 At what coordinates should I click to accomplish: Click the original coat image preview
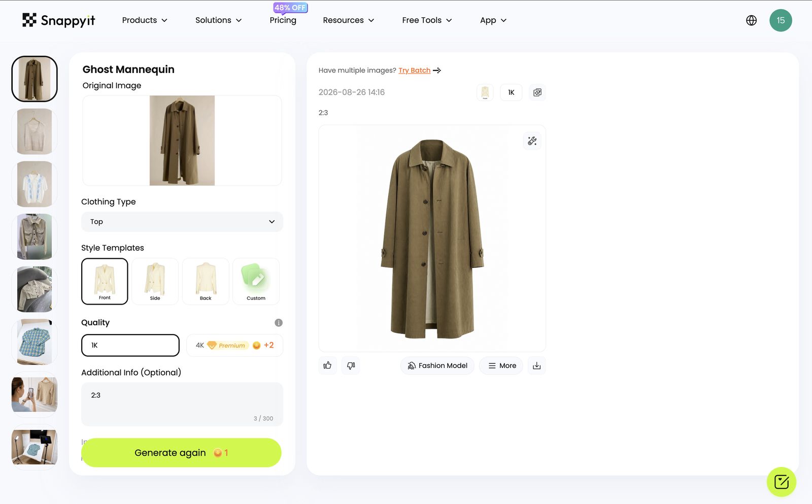(x=182, y=141)
